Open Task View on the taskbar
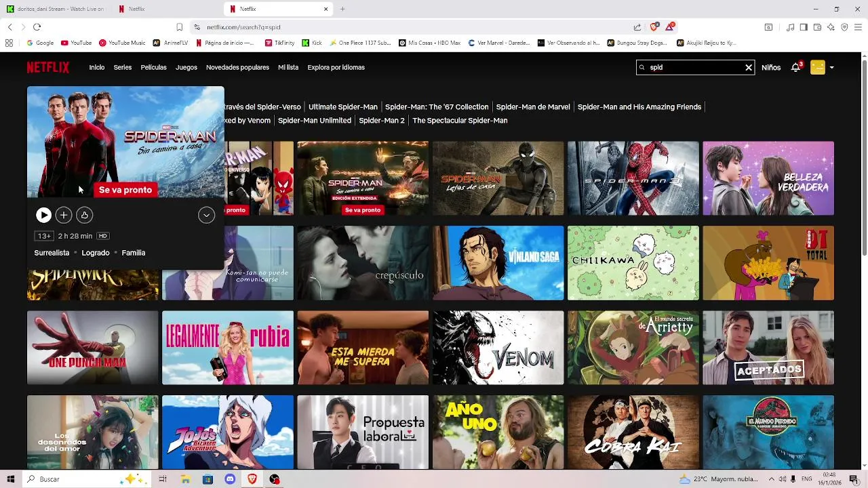Viewport: 868px width, 488px height. tap(163, 479)
